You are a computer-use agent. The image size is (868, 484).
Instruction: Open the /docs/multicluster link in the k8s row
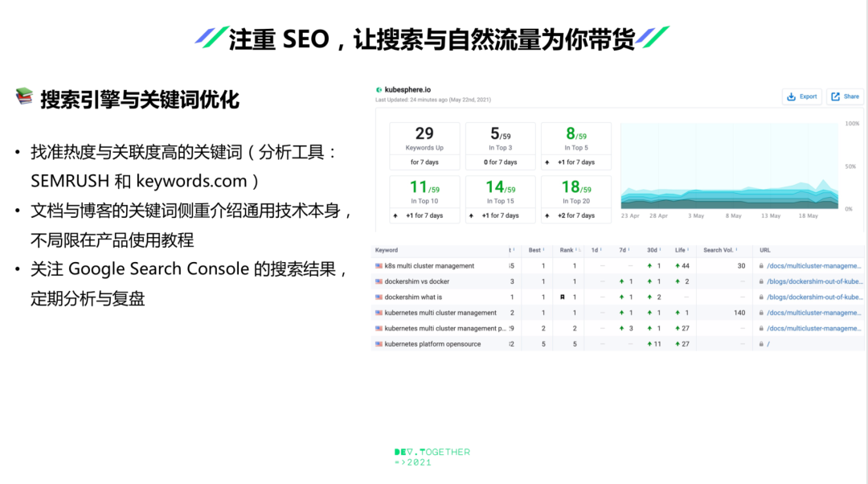(x=813, y=266)
